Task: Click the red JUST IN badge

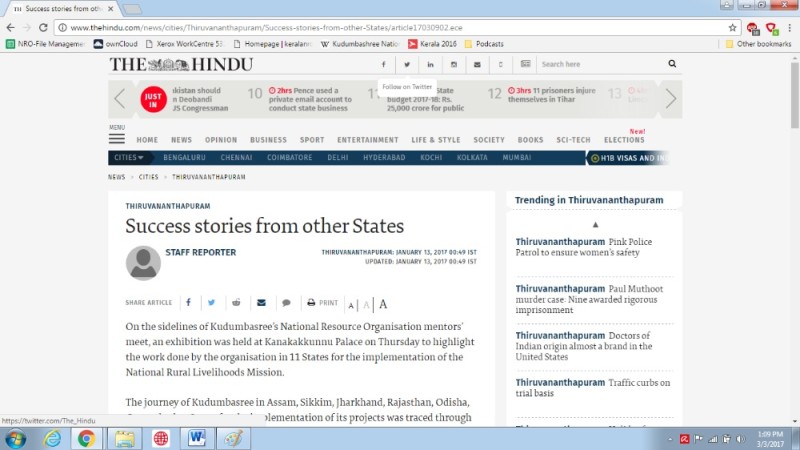Action: pyautogui.click(x=153, y=99)
